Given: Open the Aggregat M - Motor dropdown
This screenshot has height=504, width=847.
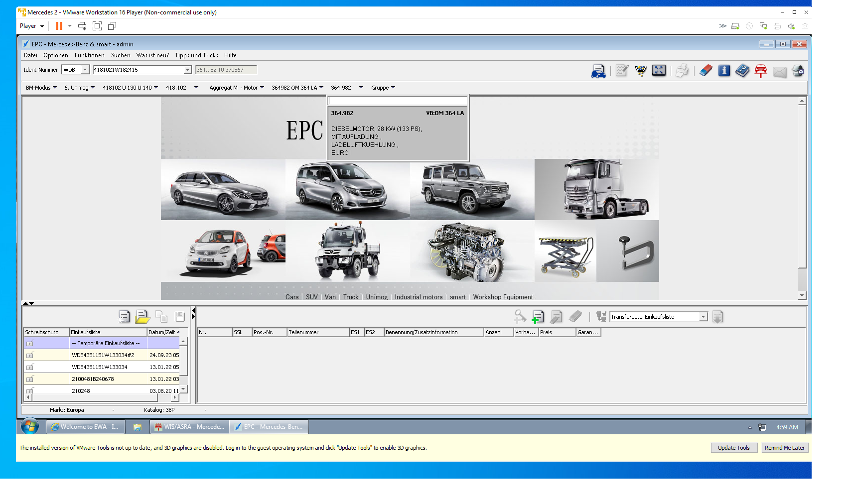Looking at the screenshot, I should 237,88.
